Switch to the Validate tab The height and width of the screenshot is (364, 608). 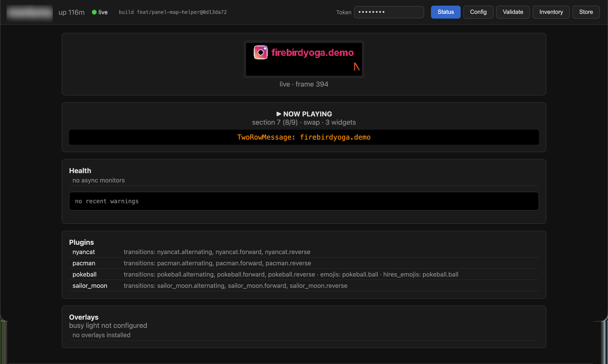pos(513,12)
